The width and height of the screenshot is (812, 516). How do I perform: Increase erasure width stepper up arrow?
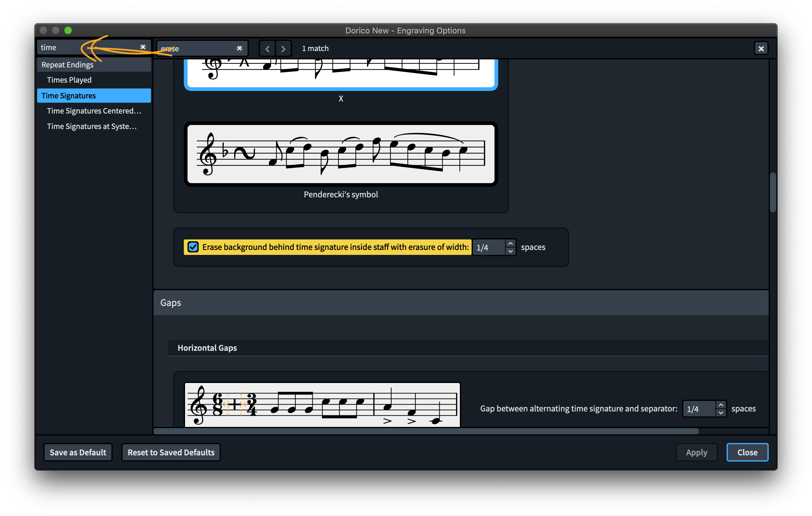(511, 243)
